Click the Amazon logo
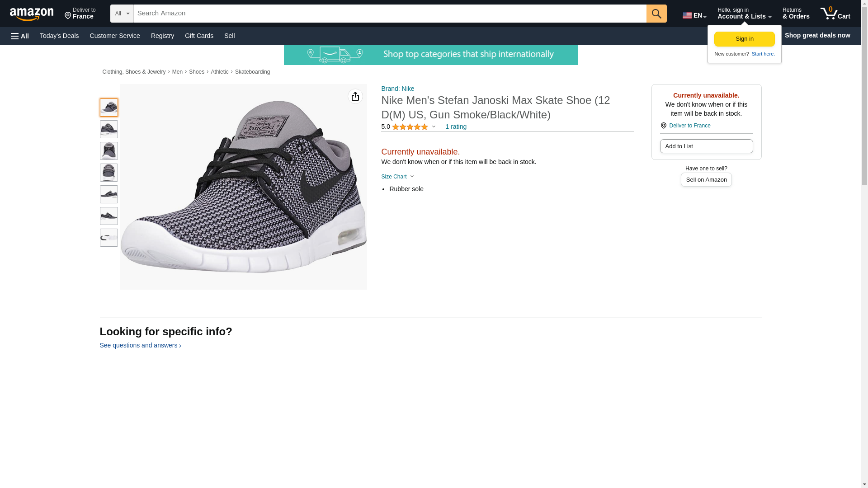Viewport: 868px width, 488px height. point(32,14)
